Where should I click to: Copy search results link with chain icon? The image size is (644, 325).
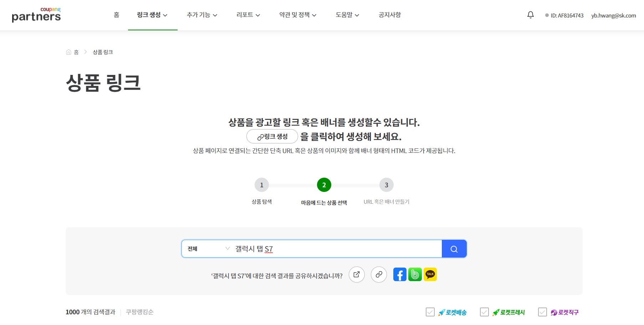[x=379, y=274]
